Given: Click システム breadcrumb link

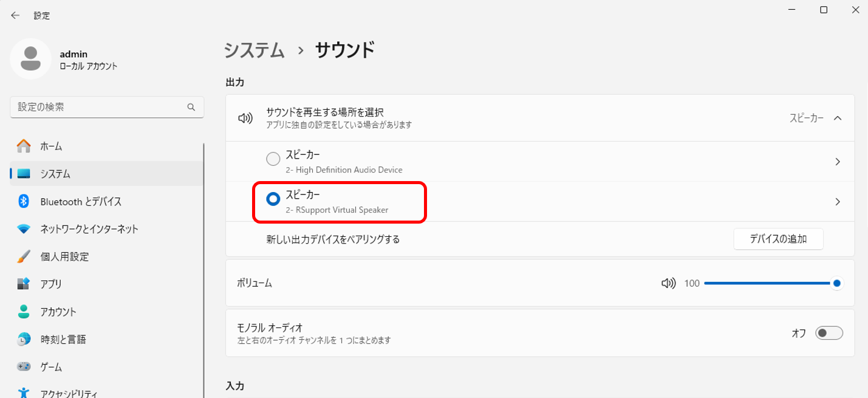Looking at the screenshot, I should point(255,50).
